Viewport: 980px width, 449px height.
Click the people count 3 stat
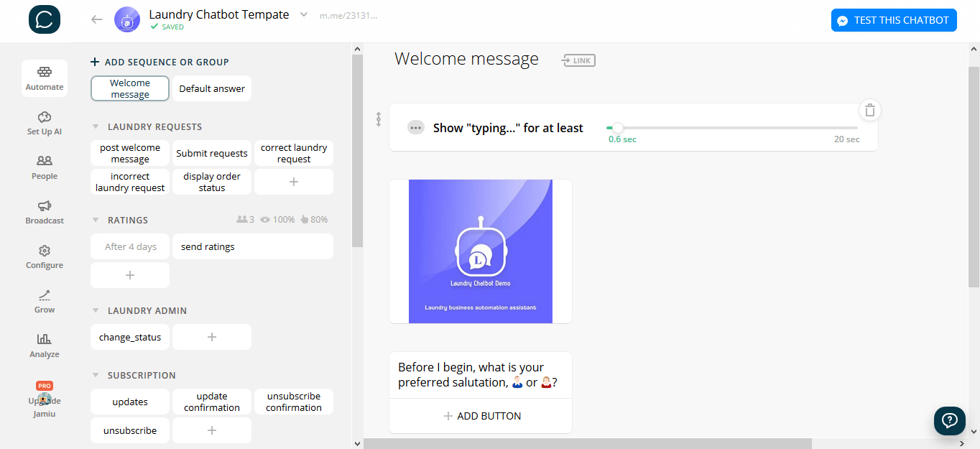tap(246, 220)
